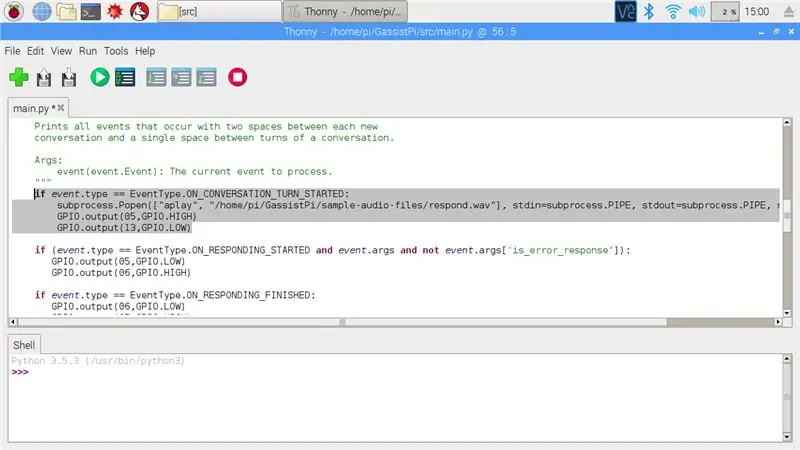Image resolution: width=800 pixels, height=450 pixels.
Task: Open the Run menu
Action: [88, 51]
